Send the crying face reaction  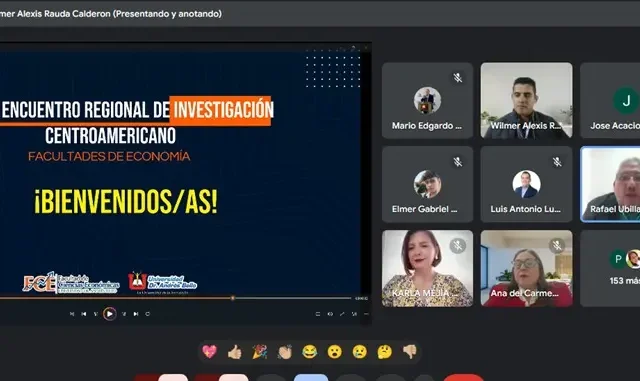360,352
